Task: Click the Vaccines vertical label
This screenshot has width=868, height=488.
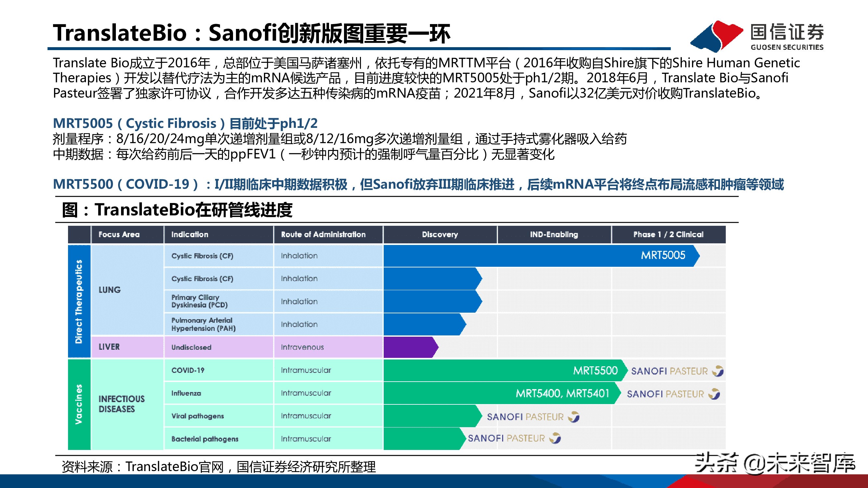Action: point(79,404)
